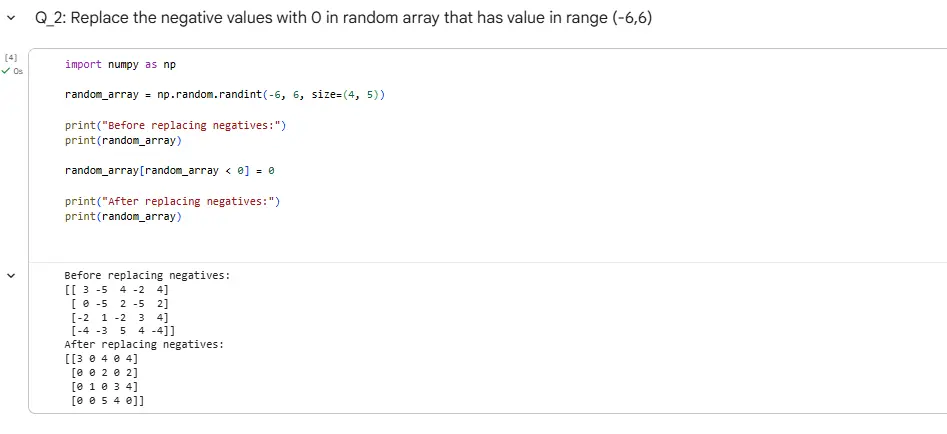The height and width of the screenshot is (434, 947).
Task: Click the output row [-4 -3 5 4 -4]]
Action: [x=119, y=330]
